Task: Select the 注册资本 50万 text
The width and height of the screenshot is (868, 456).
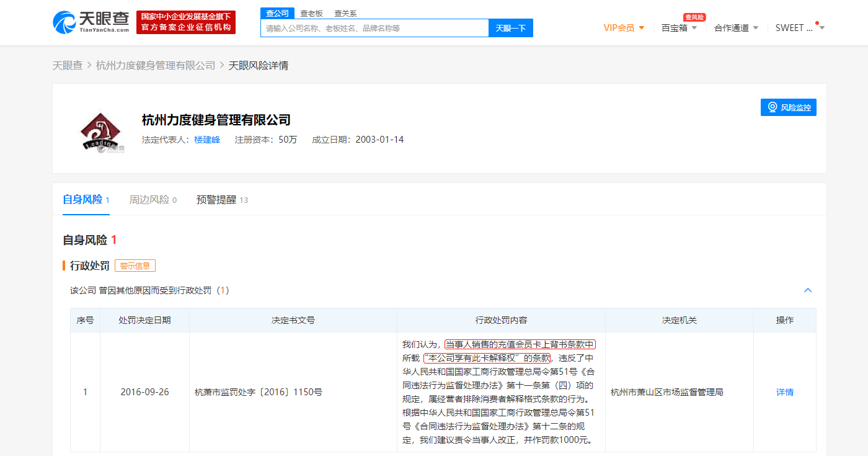Action: point(266,140)
